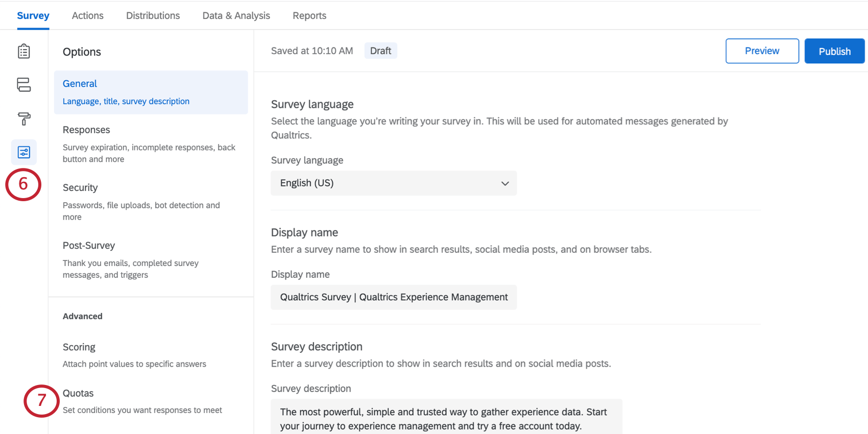Screen dimensions: 868x434
Task: Go to the Data & Analysis tab
Action: [236, 15]
